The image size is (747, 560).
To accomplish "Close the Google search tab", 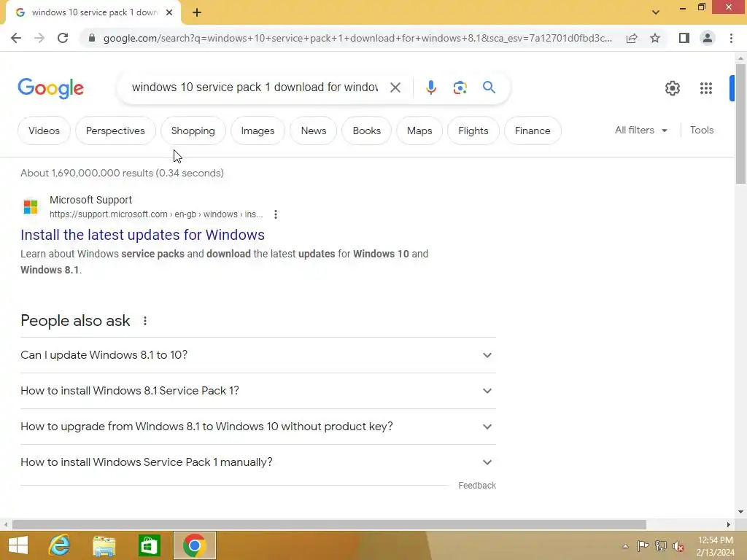I will [169, 12].
